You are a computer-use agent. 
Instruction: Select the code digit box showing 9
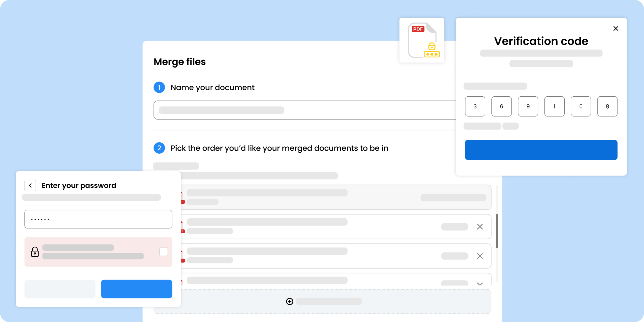(x=528, y=106)
